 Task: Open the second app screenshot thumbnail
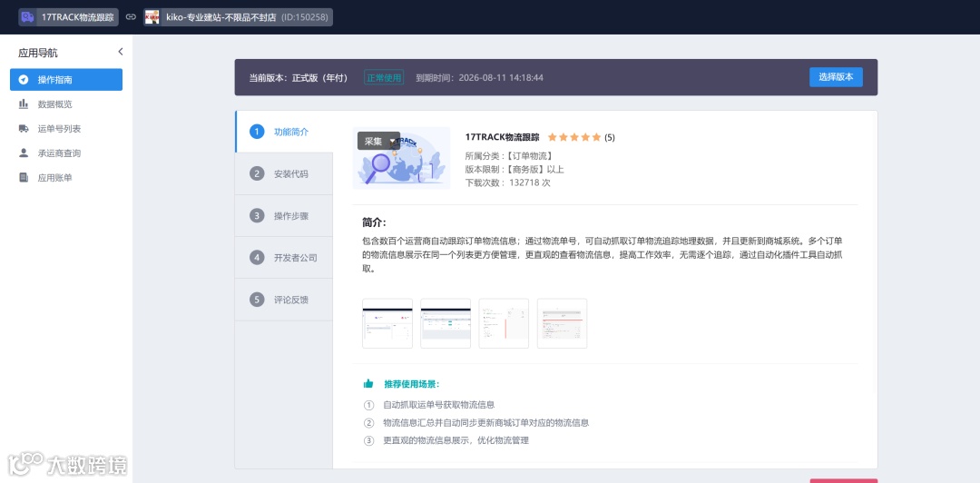pyautogui.click(x=446, y=323)
